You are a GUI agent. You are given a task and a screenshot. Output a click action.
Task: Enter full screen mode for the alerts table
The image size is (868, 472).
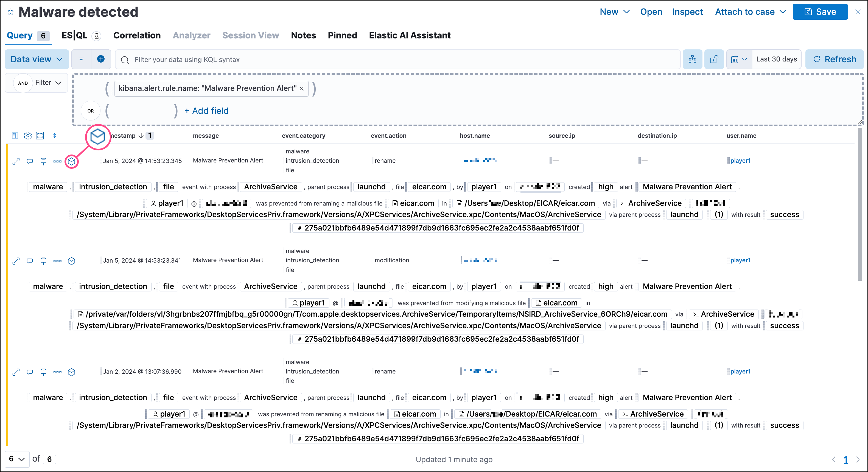click(x=40, y=136)
